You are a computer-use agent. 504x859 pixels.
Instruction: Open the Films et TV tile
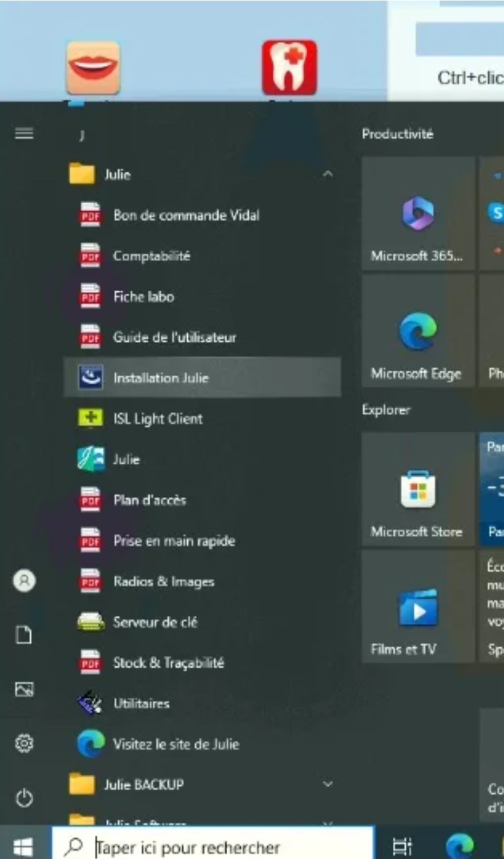418,607
